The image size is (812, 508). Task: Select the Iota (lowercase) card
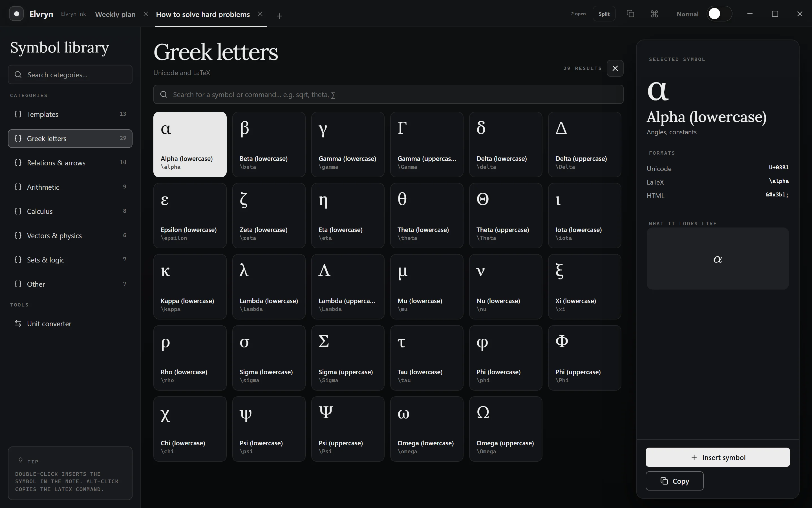pyautogui.click(x=584, y=216)
